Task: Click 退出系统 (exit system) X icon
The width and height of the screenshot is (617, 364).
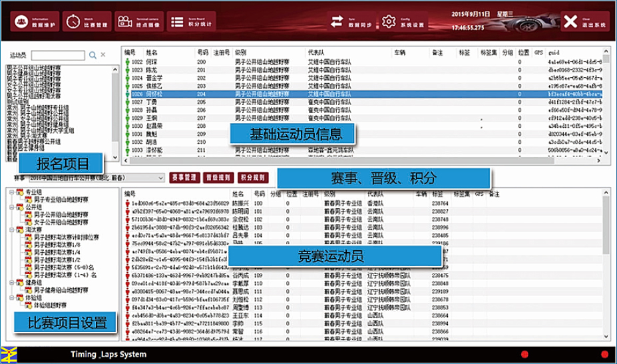Action: (x=570, y=21)
